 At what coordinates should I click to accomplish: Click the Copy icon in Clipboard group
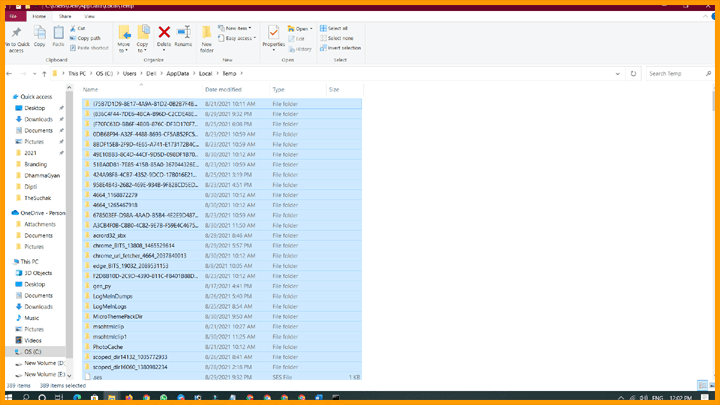click(39, 37)
